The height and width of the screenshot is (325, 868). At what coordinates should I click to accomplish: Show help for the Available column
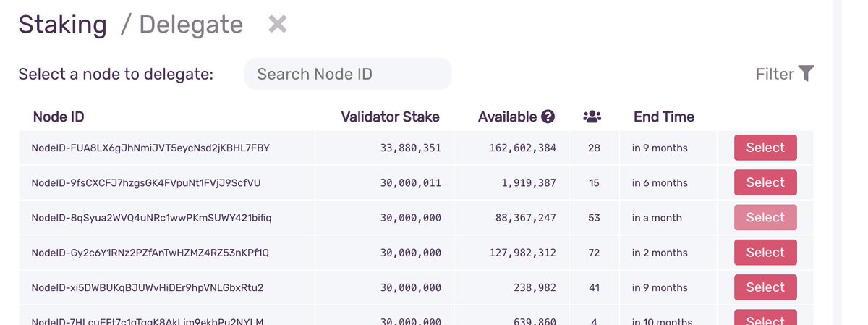548,117
